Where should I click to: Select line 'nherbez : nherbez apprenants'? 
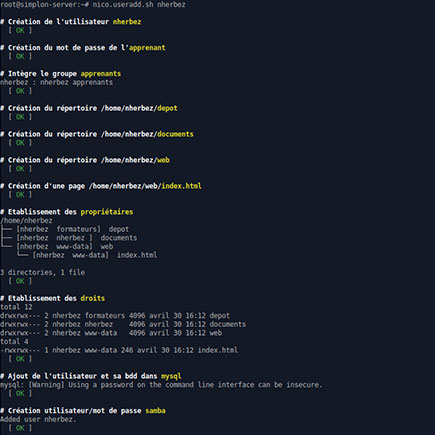[56, 82]
